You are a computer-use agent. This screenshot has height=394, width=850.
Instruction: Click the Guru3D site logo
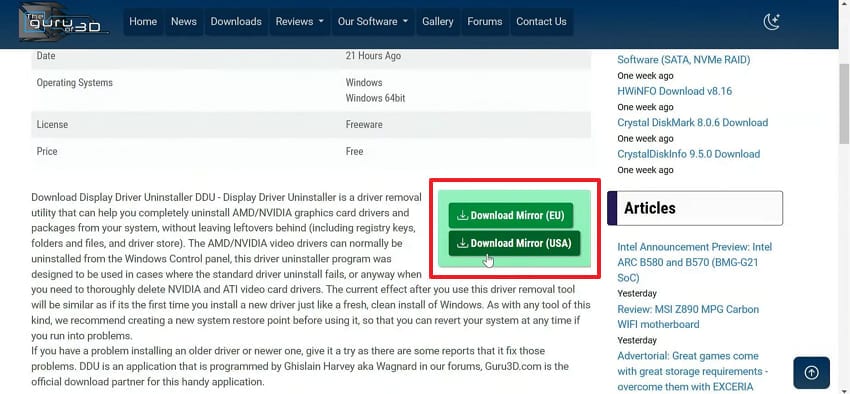tap(64, 22)
